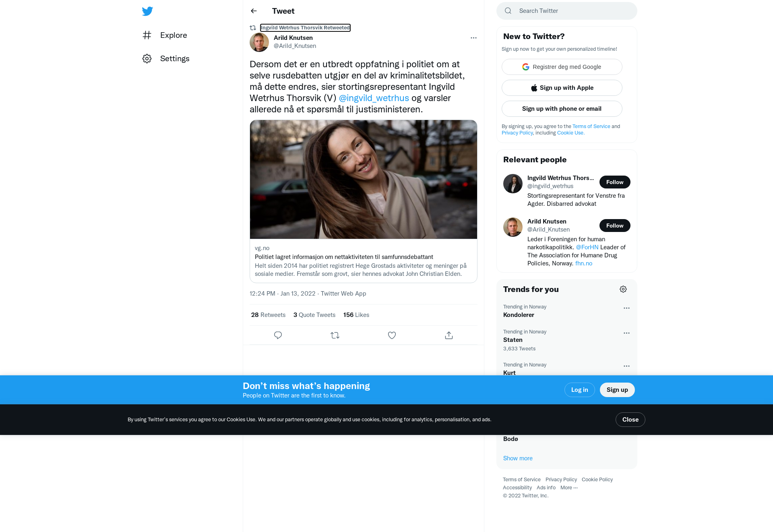
Task: Open the share tweet icon
Action: pyautogui.click(x=449, y=335)
